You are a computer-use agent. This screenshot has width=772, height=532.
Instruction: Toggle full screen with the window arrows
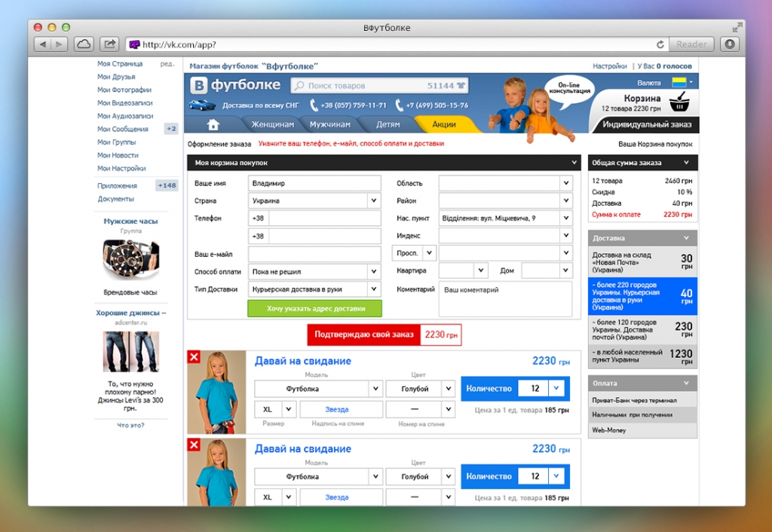[x=737, y=28]
